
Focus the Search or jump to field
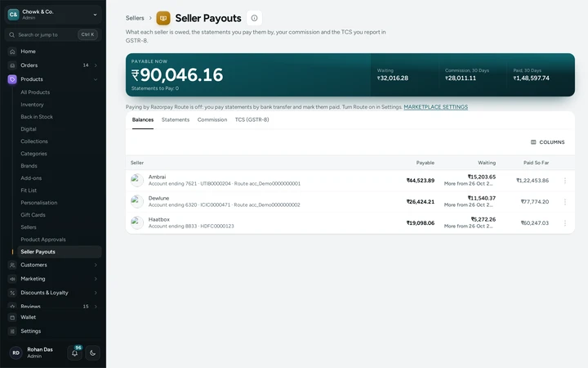[x=53, y=35]
